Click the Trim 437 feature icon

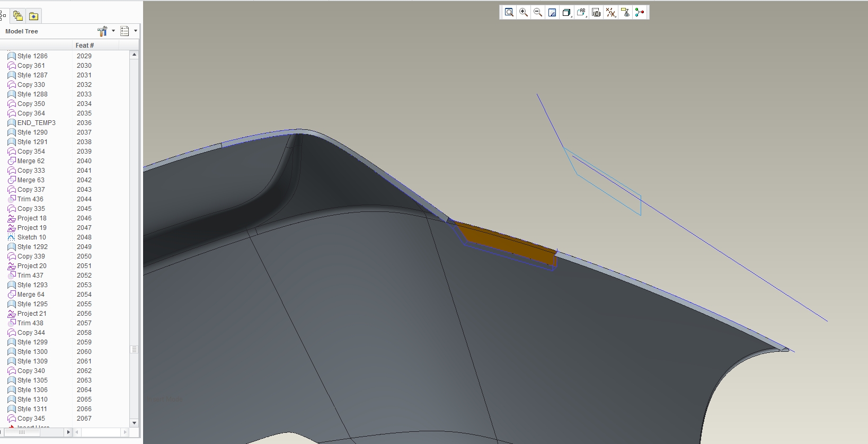11,276
